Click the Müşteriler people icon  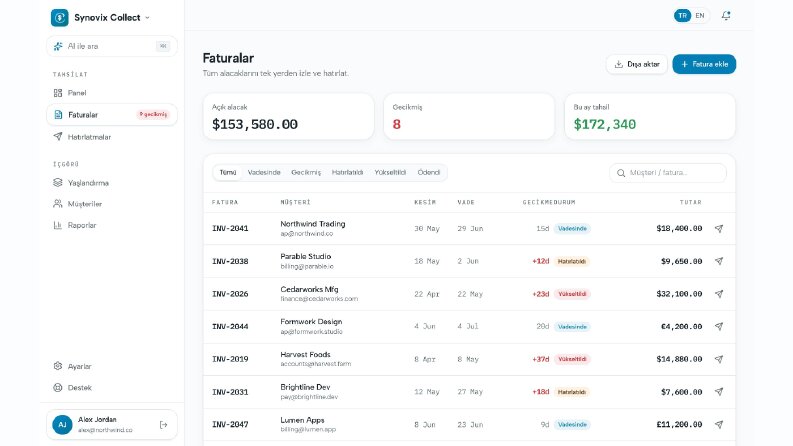[58, 204]
